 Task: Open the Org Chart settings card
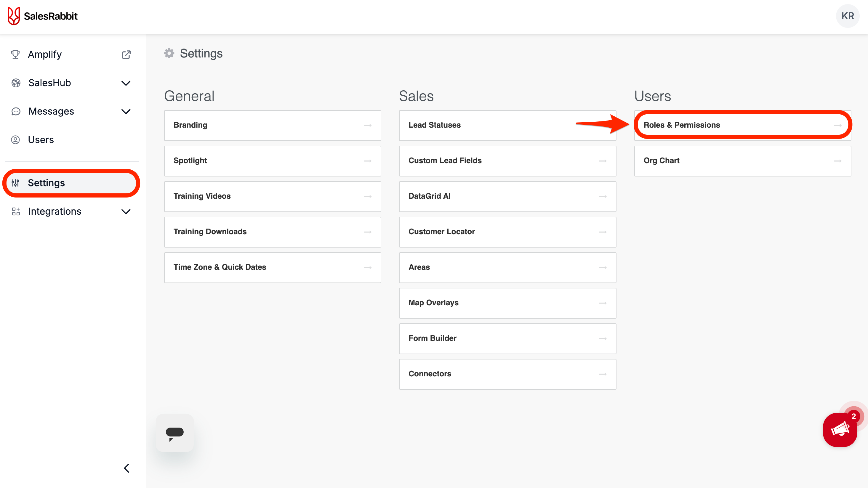[742, 161]
